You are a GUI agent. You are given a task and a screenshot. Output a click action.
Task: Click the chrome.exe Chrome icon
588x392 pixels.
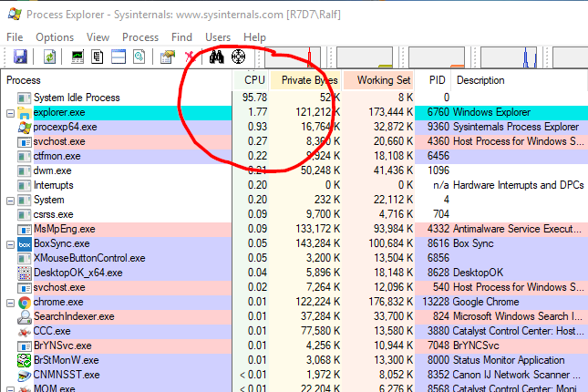(25, 303)
